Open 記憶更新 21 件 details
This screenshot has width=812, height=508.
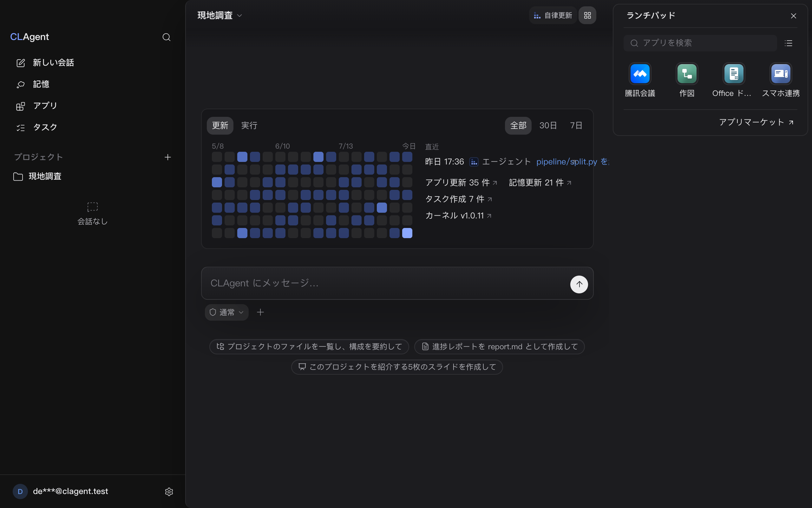click(x=540, y=183)
